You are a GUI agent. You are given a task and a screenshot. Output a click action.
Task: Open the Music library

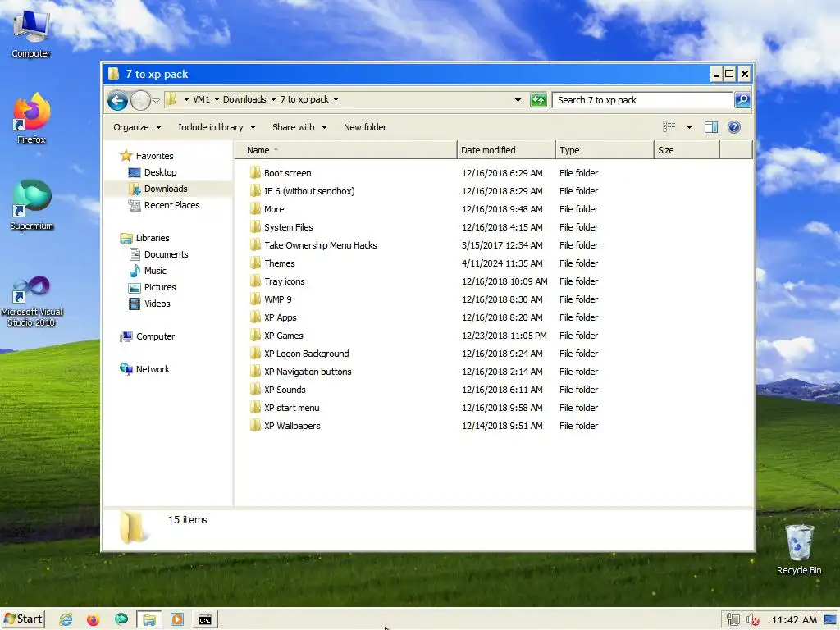tap(155, 271)
